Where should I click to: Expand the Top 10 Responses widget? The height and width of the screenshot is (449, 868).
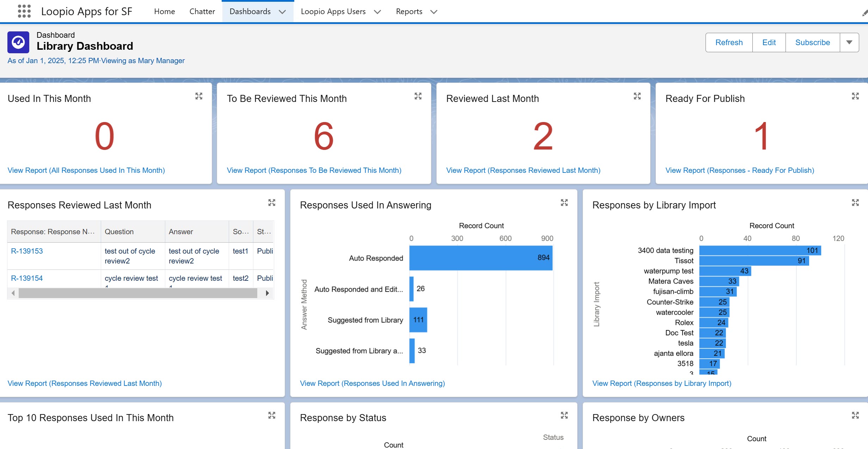click(272, 415)
